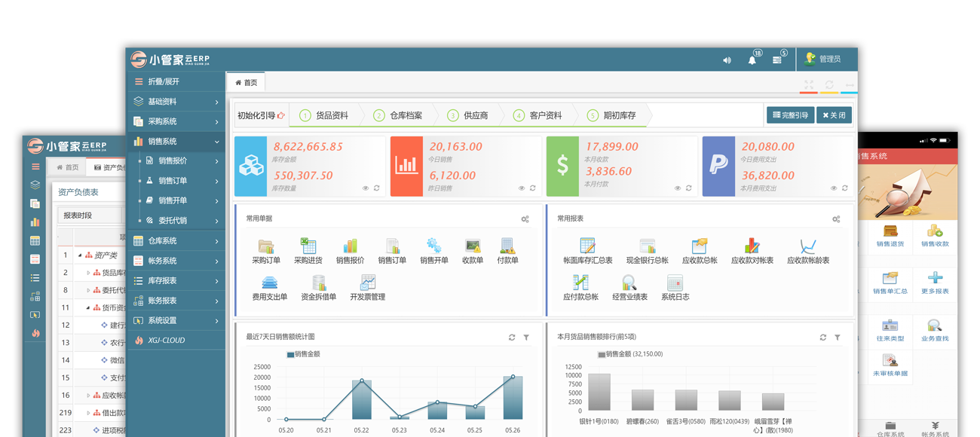The height and width of the screenshot is (437, 980).
Task: Toggle eye visibility on 今日费用支出 card
Action: [834, 188]
